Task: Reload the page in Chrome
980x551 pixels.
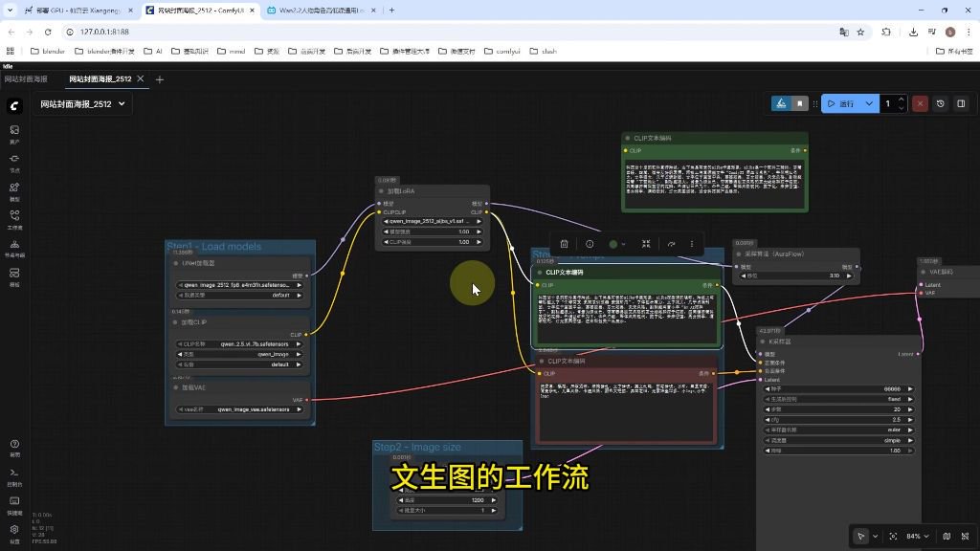Action: tap(48, 32)
